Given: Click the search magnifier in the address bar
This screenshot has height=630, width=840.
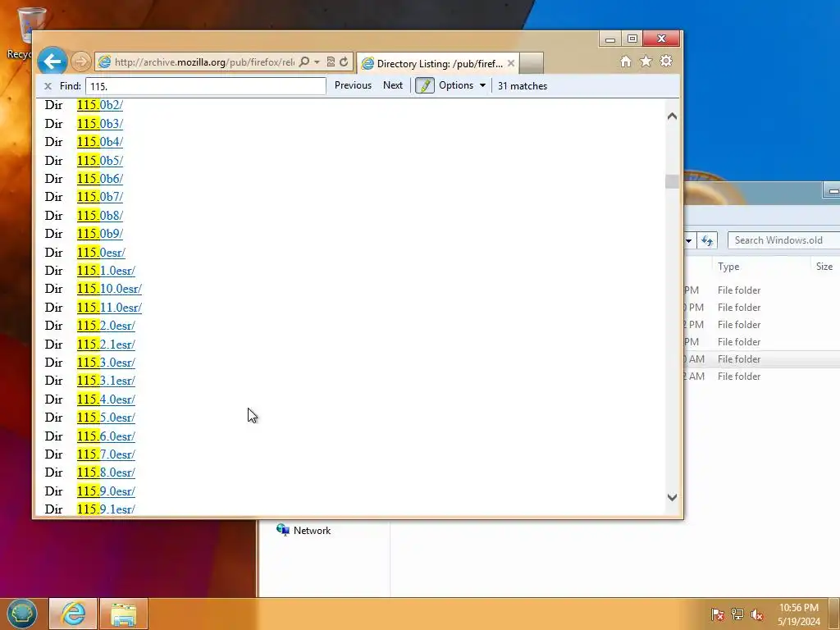Looking at the screenshot, I should tap(304, 62).
